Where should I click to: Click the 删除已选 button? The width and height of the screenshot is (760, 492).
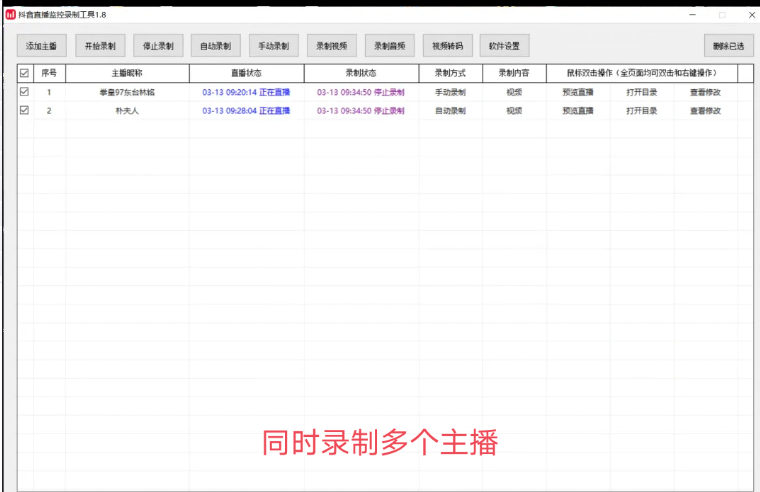(x=729, y=46)
